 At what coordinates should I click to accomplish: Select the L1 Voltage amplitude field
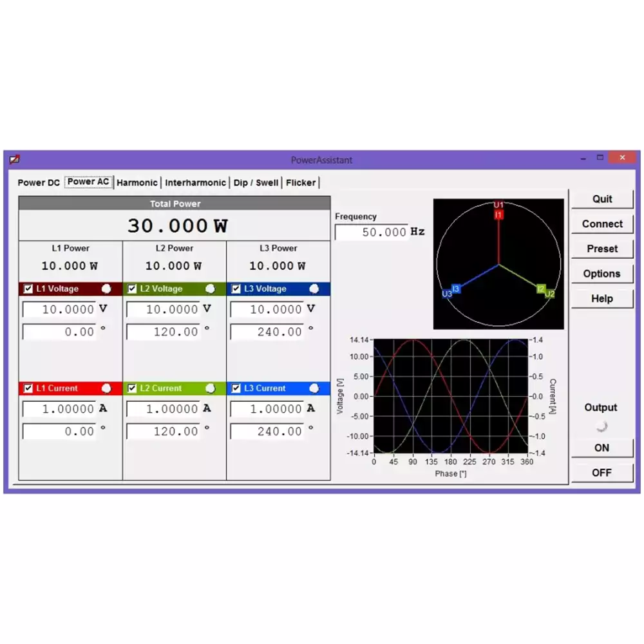tap(59, 310)
